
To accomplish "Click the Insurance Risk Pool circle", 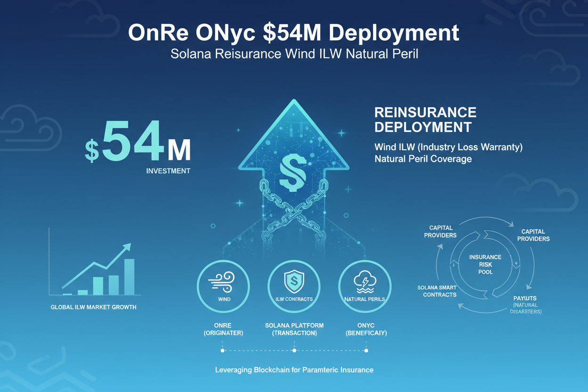I will [x=485, y=264].
